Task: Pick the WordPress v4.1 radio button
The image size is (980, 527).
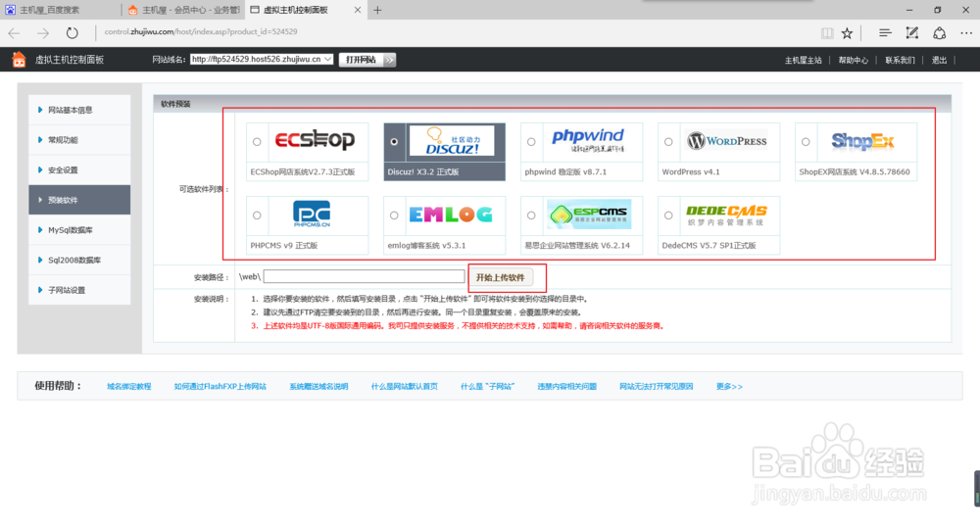Action: [668, 142]
